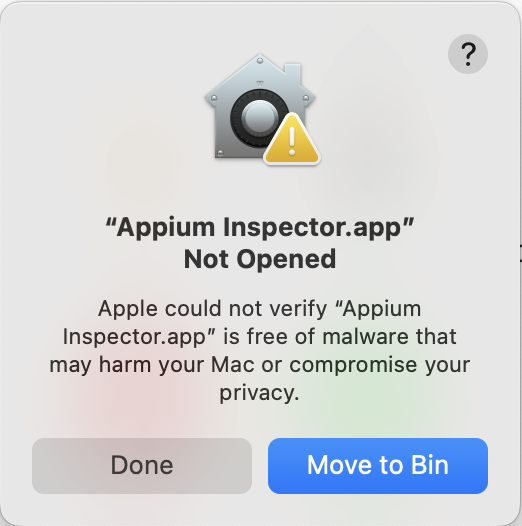Click the "may harm your Mac" text line

(x=152, y=365)
